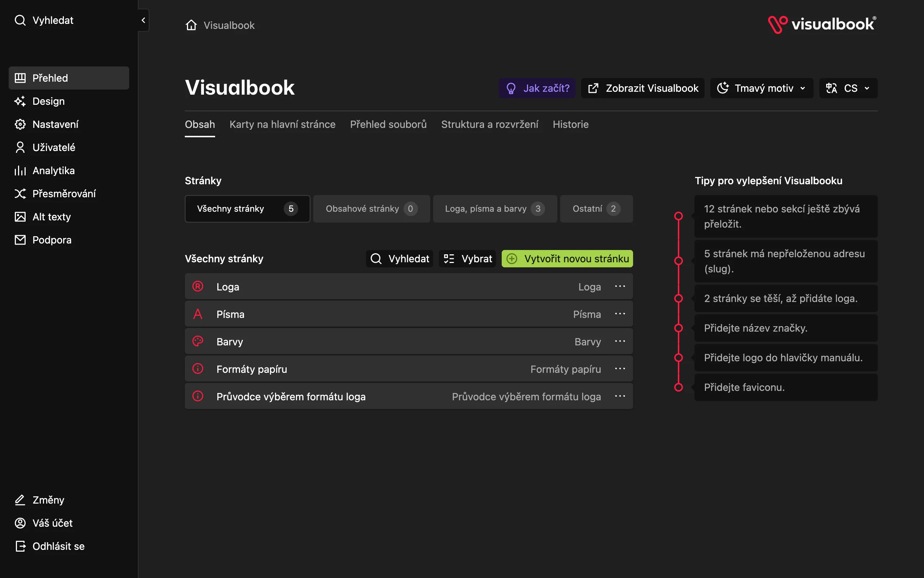This screenshot has width=924, height=578.
Task: Click the Podpora envelope icon
Action: [x=20, y=240]
